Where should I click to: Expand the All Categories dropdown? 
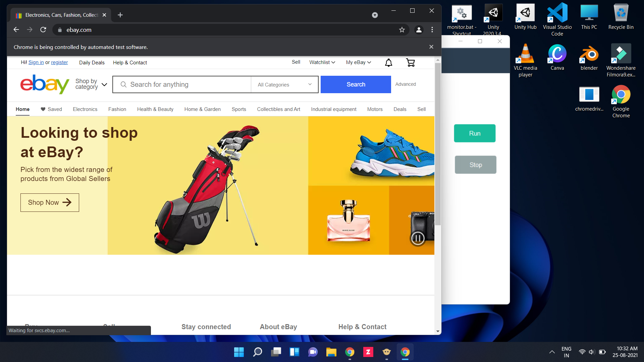(x=284, y=84)
